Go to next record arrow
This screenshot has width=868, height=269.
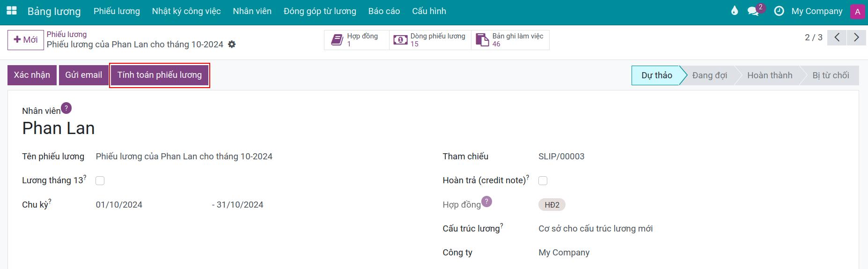pyautogui.click(x=856, y=37)
